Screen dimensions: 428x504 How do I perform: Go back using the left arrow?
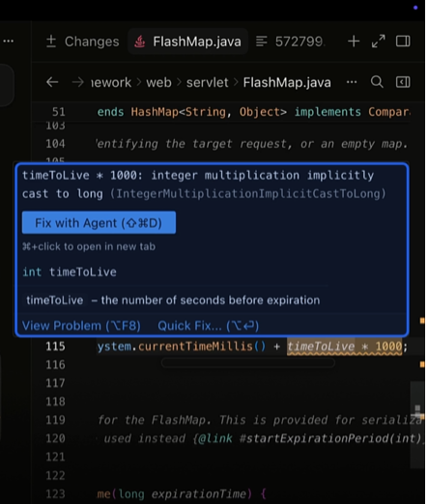click(x=52, y=82)
